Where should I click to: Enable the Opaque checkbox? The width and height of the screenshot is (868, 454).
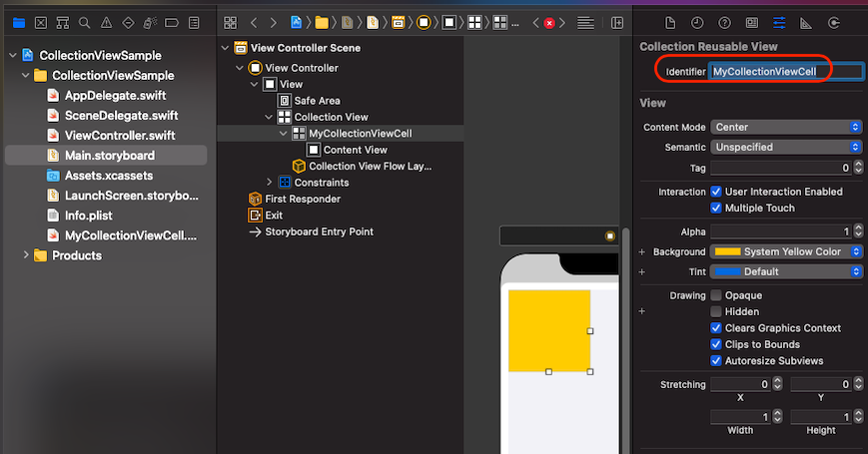pos(716,295)
